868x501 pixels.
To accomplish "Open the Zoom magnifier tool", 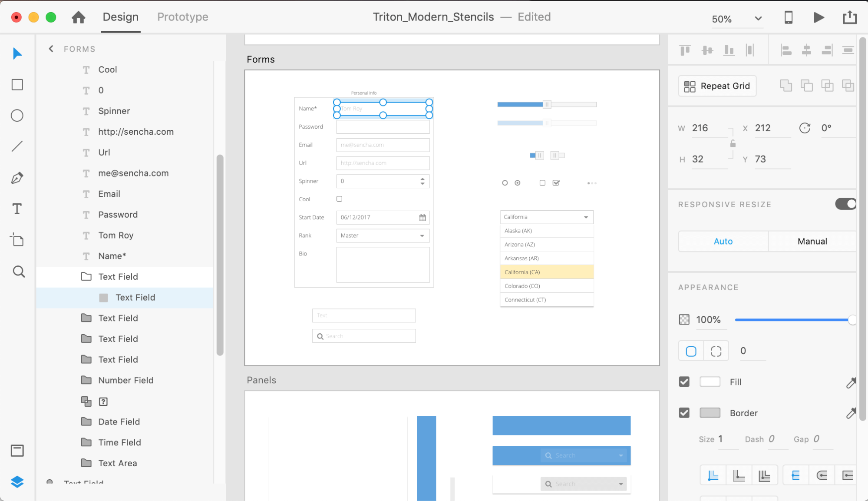I will [x=19, y=272].
